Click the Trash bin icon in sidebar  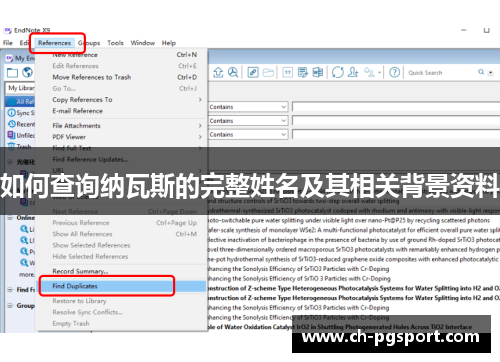click(x=11, y=146)
